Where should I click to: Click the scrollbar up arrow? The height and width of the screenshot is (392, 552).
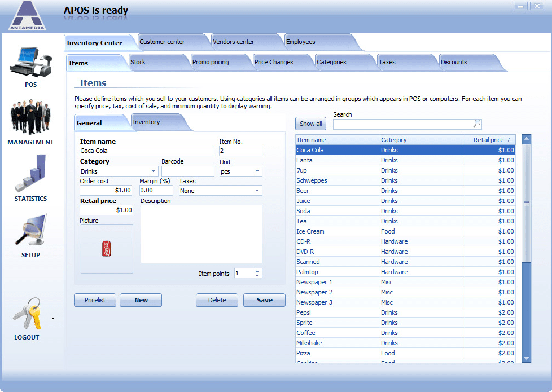point(526,139)
